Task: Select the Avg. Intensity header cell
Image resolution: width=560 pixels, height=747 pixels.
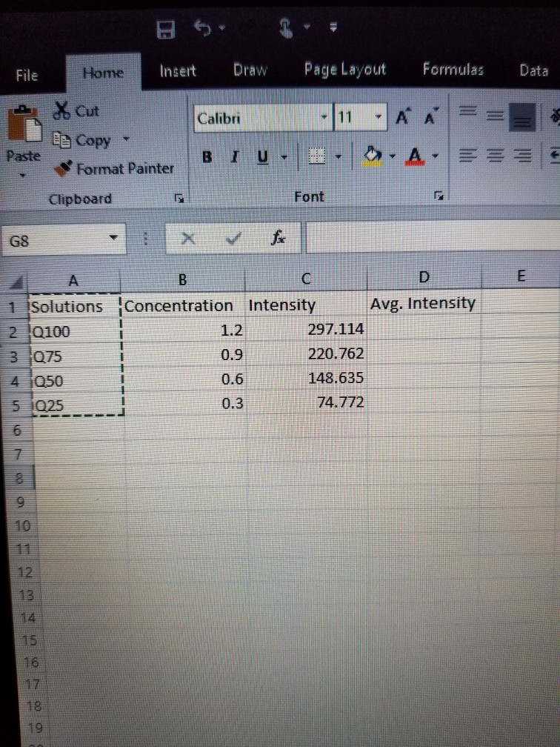Action: (424, 303)
